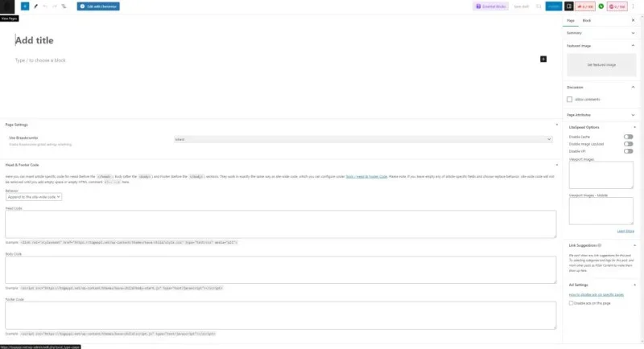Select the pencil Tools icon

coord(35,6)
